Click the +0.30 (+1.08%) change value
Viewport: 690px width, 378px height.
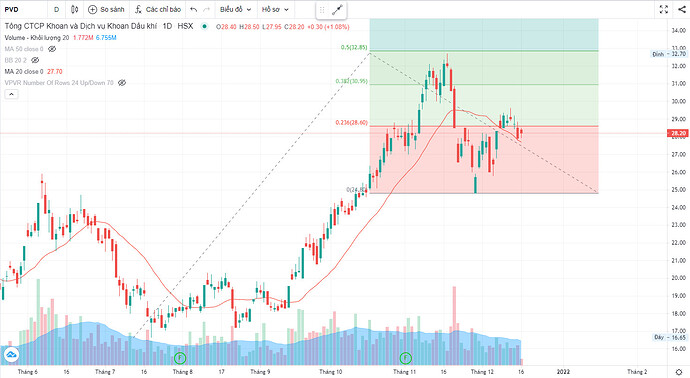click(x=328, y=27)
